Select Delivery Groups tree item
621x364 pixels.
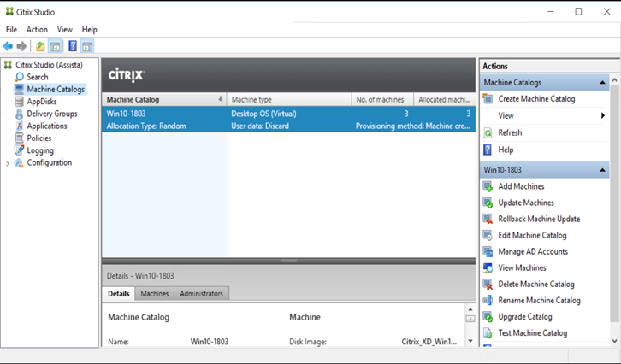(x=52, y=114)
